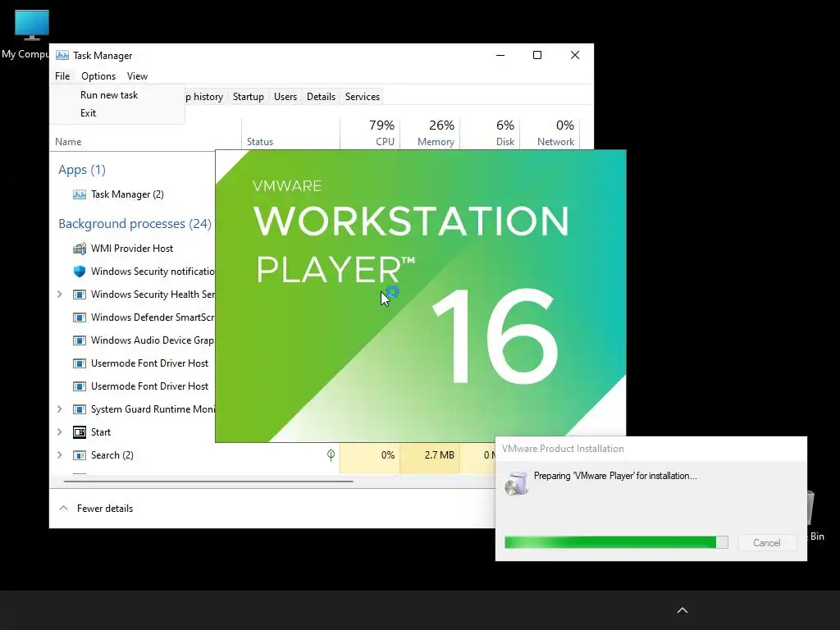
Task: Collapse view with Fewer details chevron
Action: point(63,509)
